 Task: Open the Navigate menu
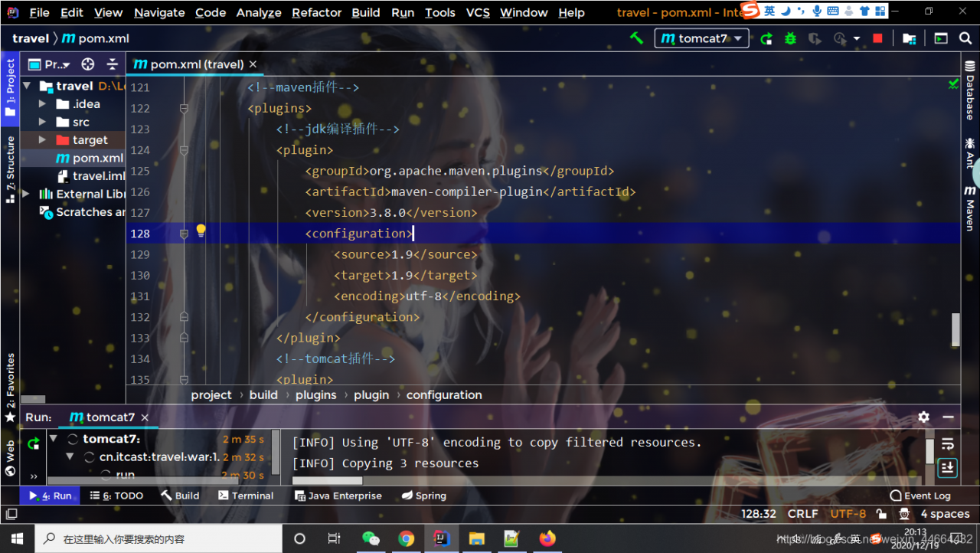[x=159, y=12]
